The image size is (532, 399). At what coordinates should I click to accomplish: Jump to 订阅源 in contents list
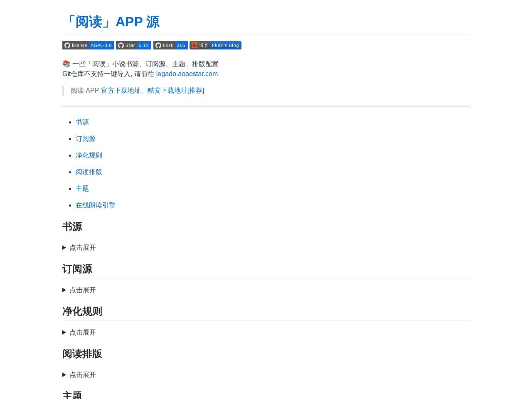(x=86, y=139)
